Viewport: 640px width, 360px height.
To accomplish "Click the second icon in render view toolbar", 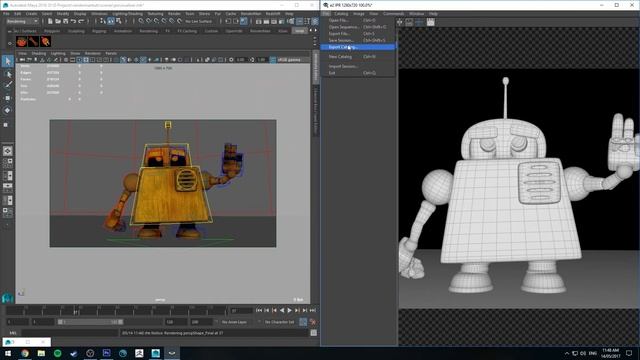I will click(409, 22).
